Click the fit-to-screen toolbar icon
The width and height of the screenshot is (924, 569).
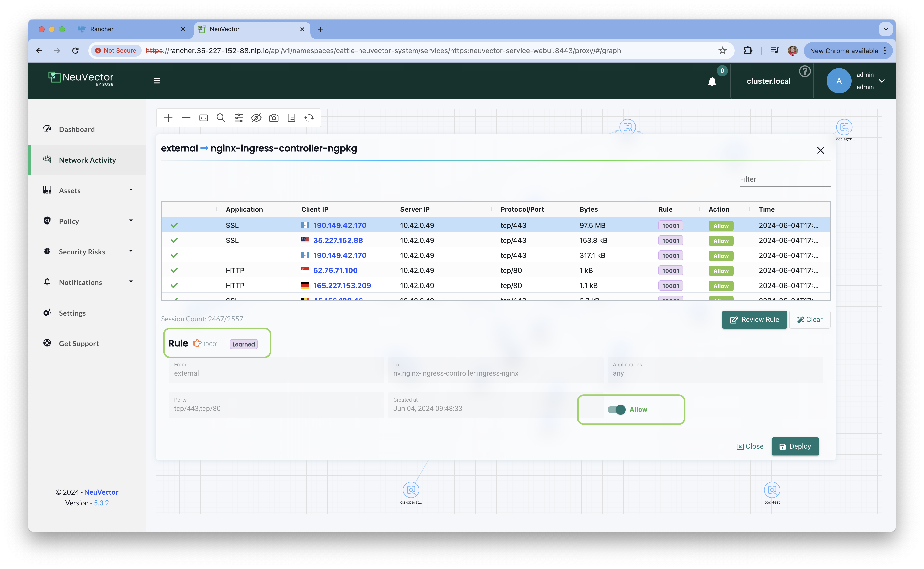[204, 118]
